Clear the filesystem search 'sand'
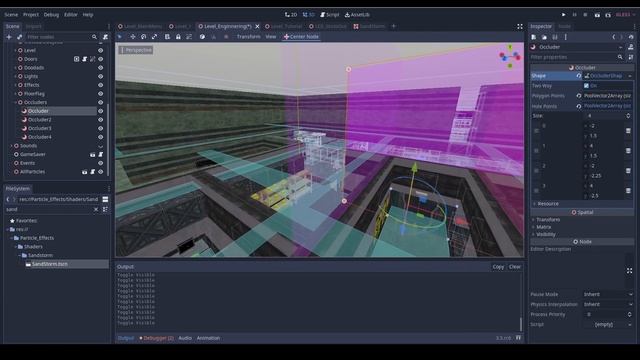Viewport: 640px width, 360px height. click(x=96, y=209)
